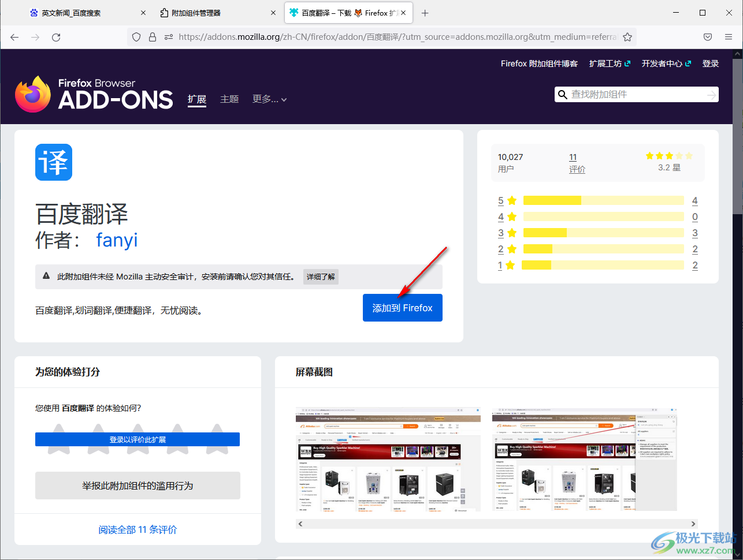743x560 pixels.
Task: Open Firefox 附加组件博客 link
Action: coord(539,64)
